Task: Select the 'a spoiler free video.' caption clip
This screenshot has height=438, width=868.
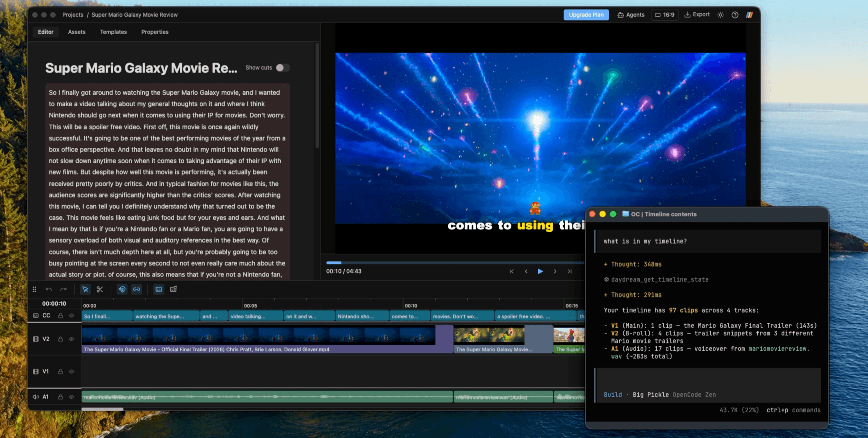Action: pos(536,316)
